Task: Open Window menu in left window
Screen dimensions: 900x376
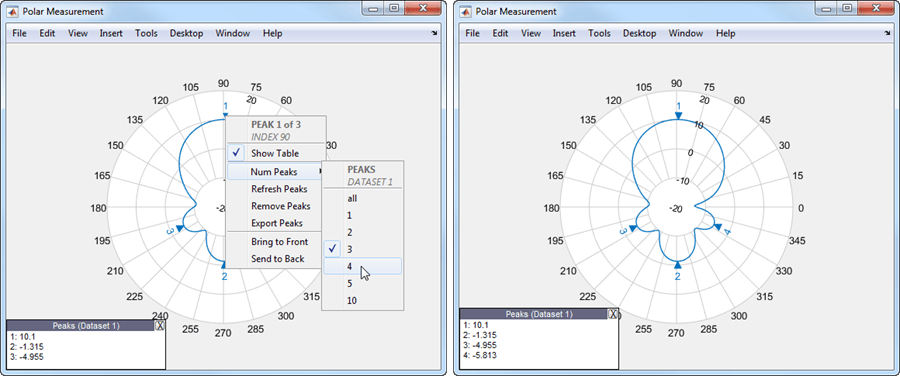Action: (x=232, y=33)
